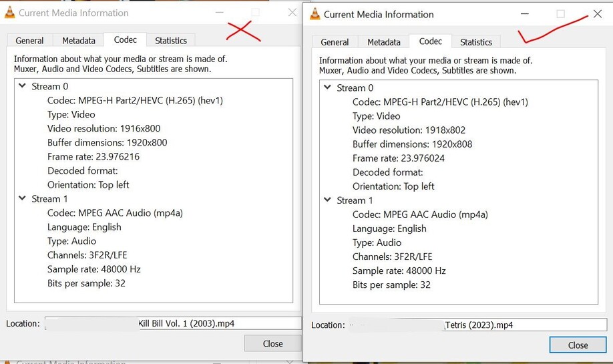Screen dimensions: 613x364
Task: Close the Kill Bill media information window via X
Action: pyautogui.click(x=292, y=13)
